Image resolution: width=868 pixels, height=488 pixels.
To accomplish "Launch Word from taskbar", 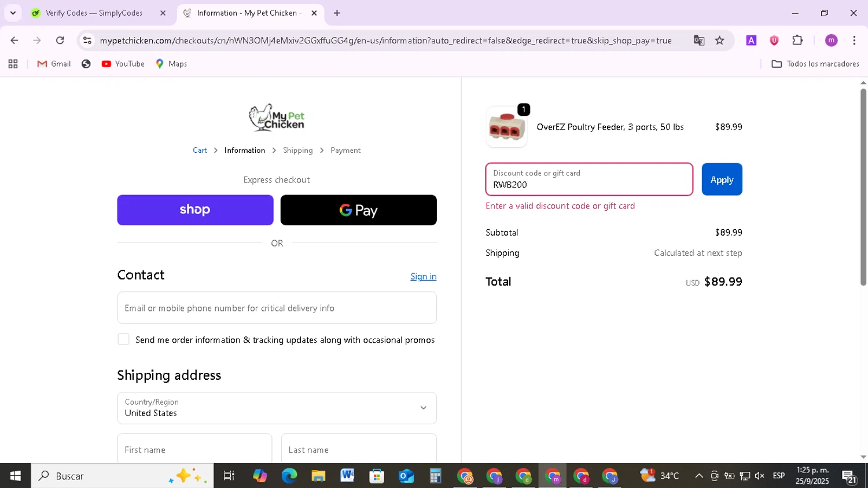I will pos(347,476).
